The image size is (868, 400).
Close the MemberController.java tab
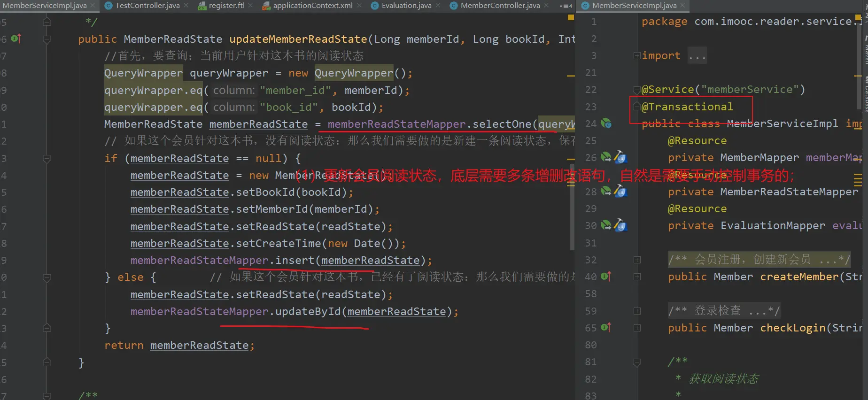546,6
